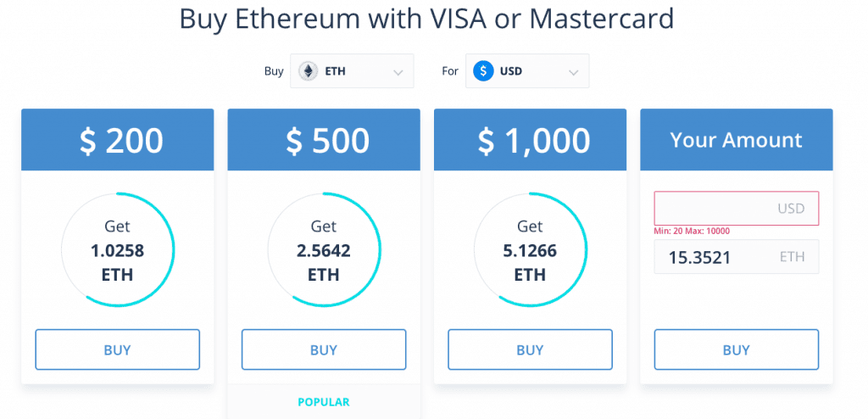Expand the USD currency dropdown arrow
This screenshot has height=419, width=868.
(574, 72)
